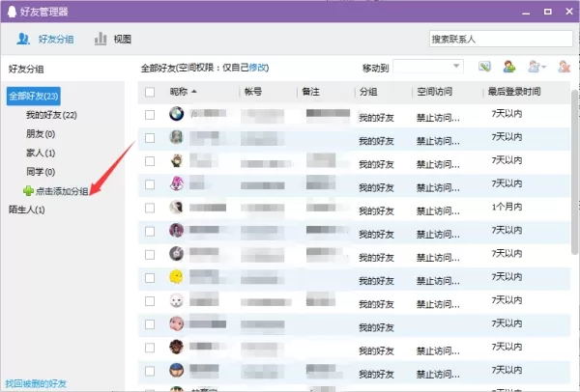Image resolution: width=580 pixels, height=392 pixels.
Task: Click the bar chart icon next to 视图
Action: tap(101, 39)
